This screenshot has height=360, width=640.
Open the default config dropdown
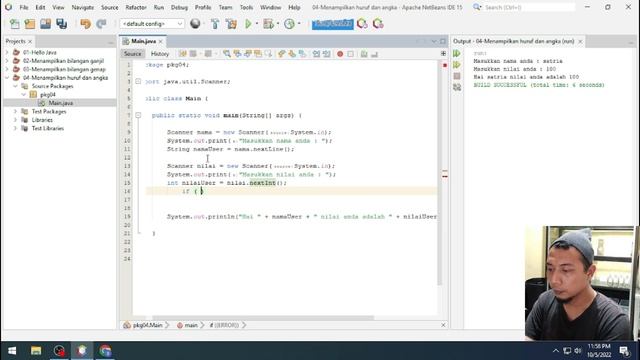(152, 24)
